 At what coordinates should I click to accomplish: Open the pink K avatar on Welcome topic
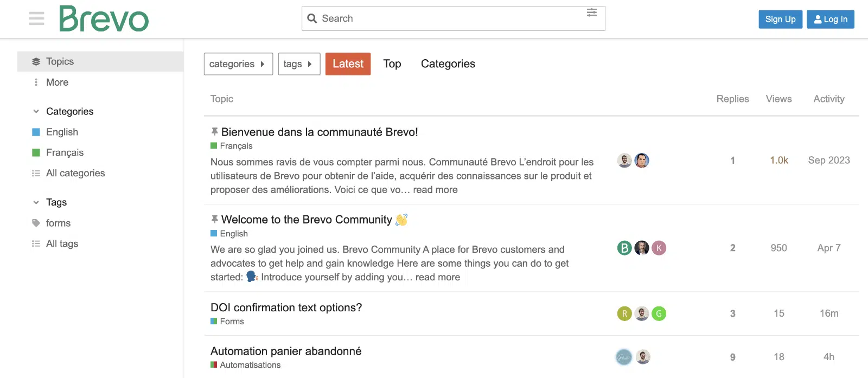coord(659,248)
